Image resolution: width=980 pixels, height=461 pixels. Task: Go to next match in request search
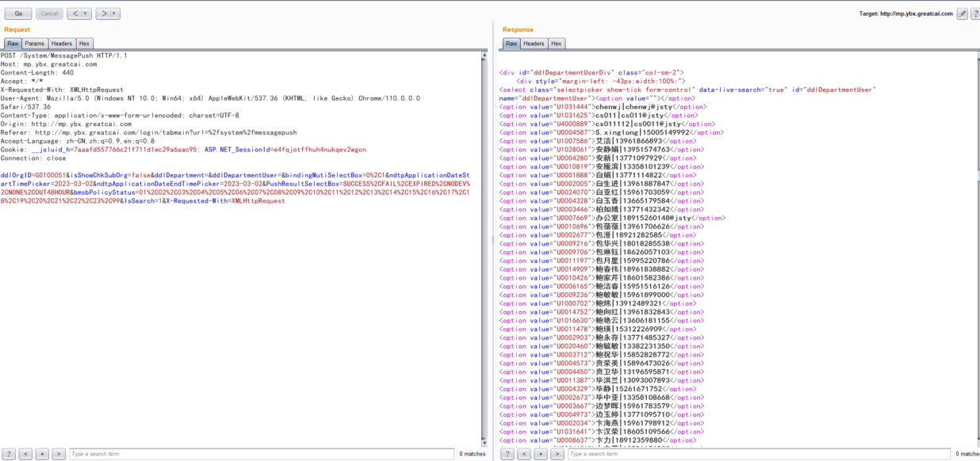click(x=59, y=454)
